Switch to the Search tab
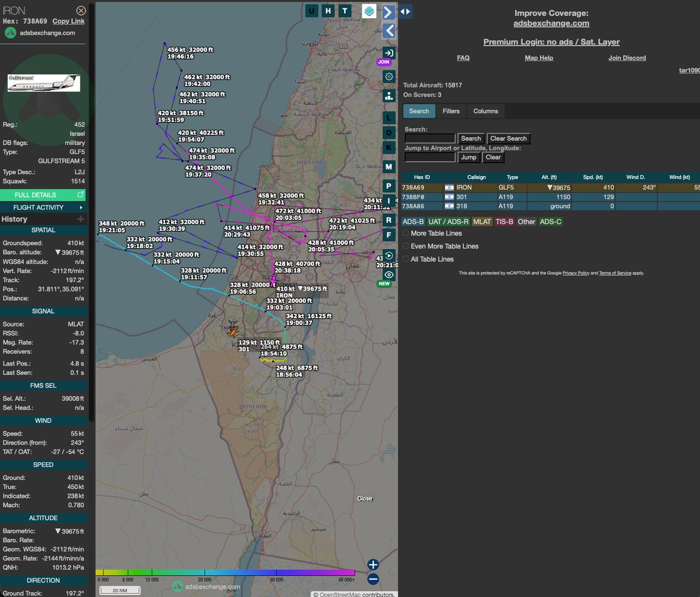 coord(419,111)
